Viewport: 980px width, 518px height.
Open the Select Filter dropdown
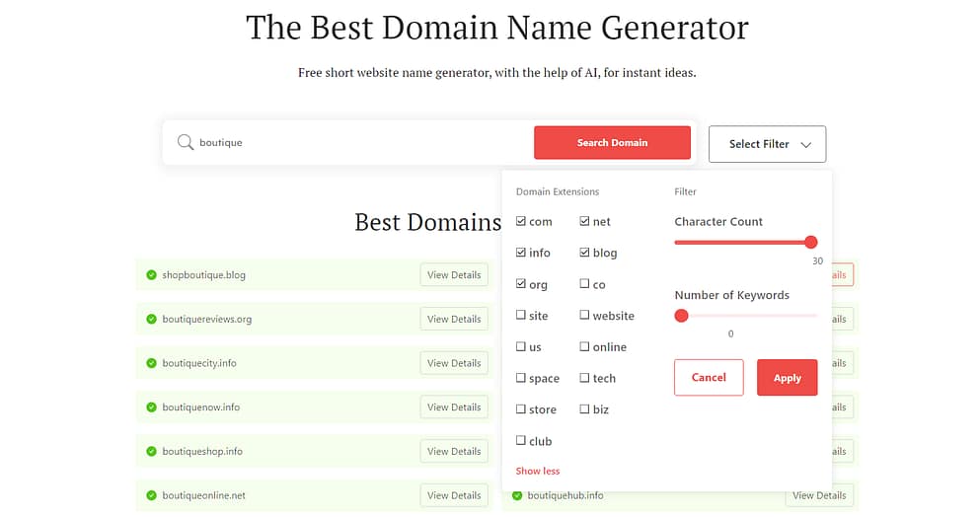coord(767,144)
